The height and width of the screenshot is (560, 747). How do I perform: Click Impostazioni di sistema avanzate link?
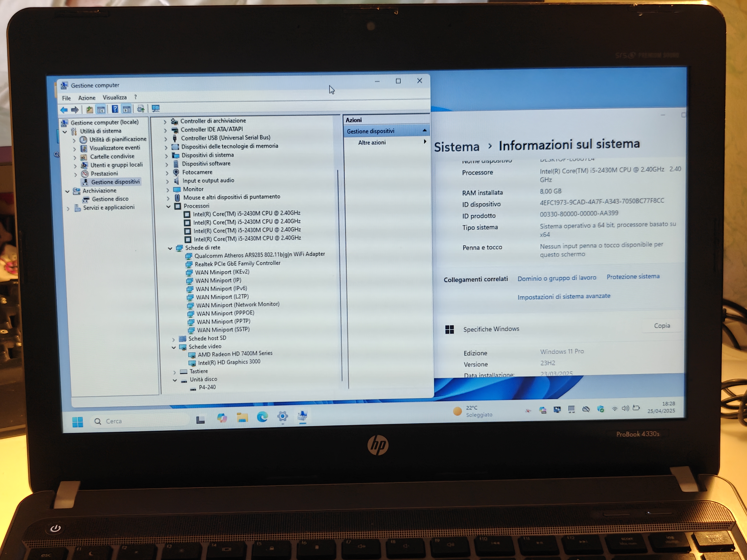coord(564,296)
